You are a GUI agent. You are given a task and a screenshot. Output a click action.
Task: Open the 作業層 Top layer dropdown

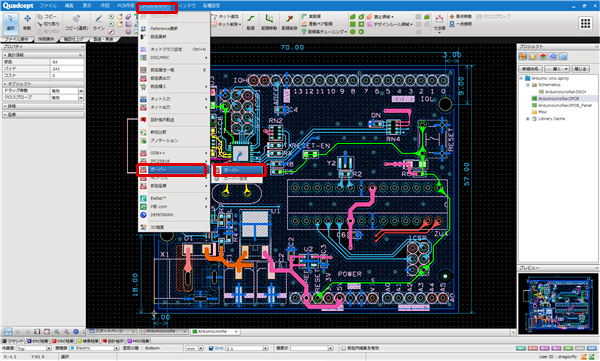click(x=49, y=348)
